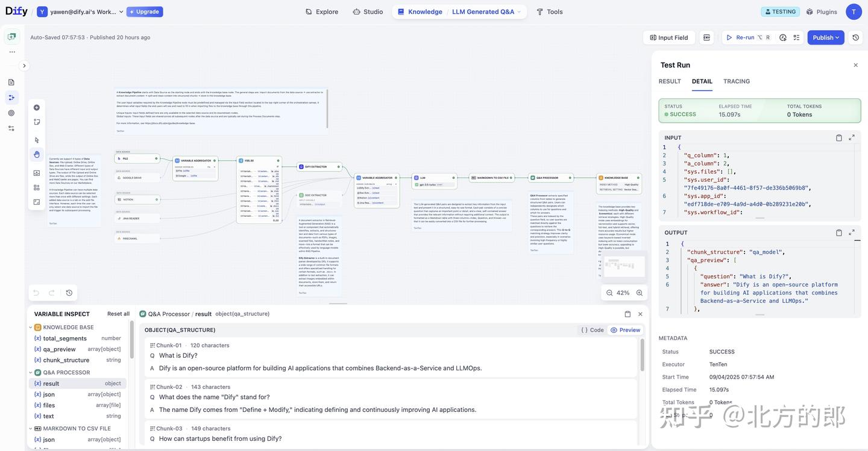
Task: Click the Upgrade button
Action: (145, 11)
